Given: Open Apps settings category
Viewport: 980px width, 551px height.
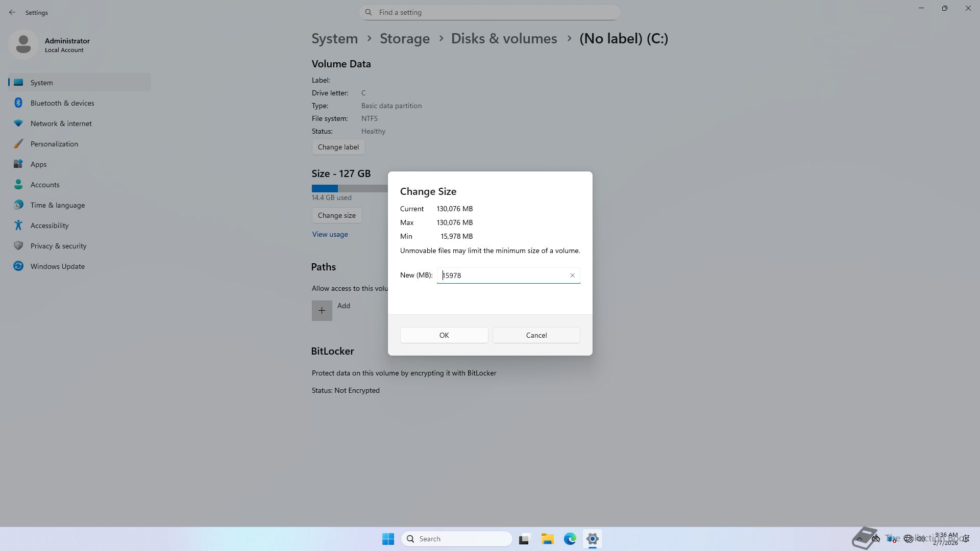Looking at the screenshot, I should [38, 164].
